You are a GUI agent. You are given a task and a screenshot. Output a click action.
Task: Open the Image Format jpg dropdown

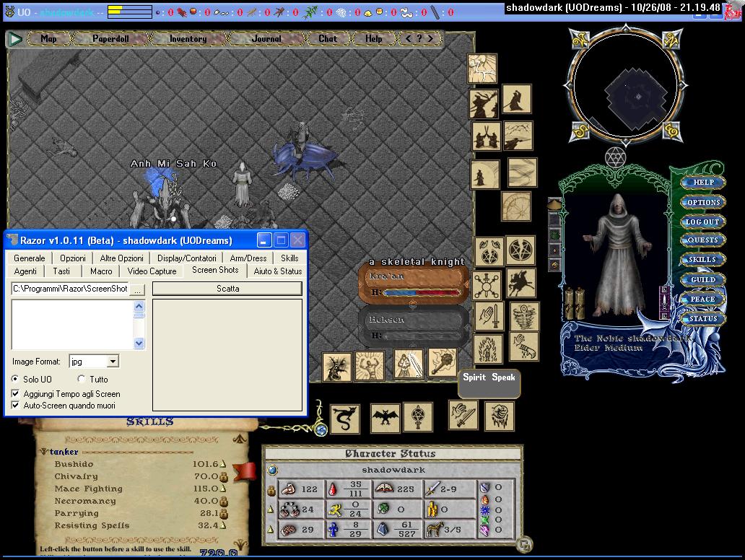coord(113,362)
